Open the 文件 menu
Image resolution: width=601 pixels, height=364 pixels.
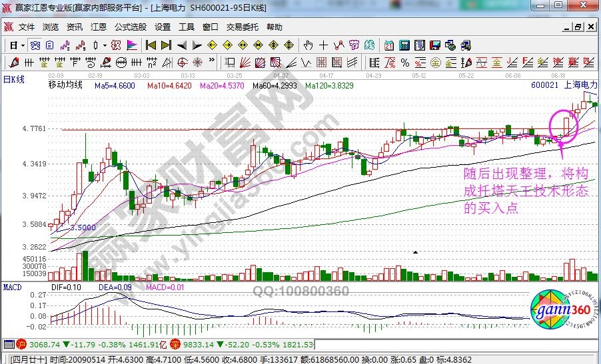click(26, 27)
